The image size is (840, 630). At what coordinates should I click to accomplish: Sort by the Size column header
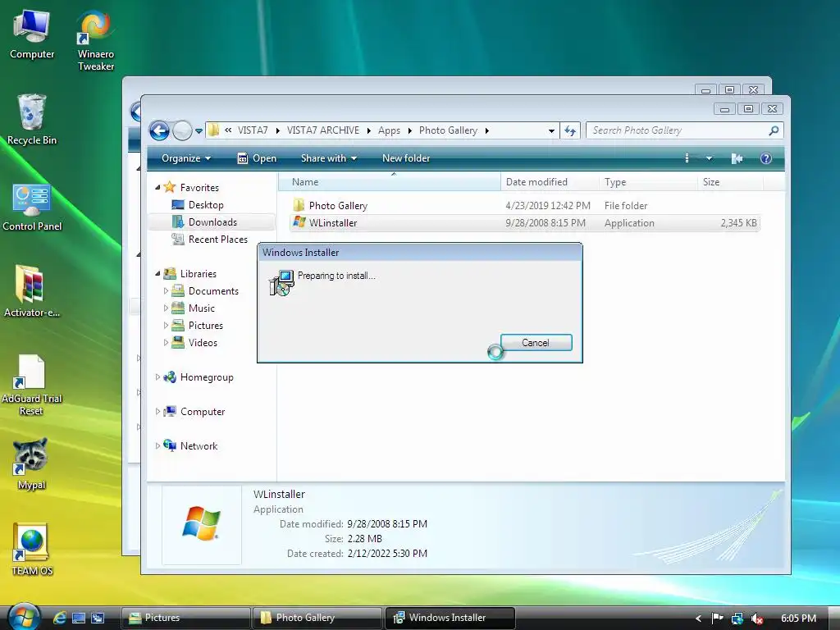(730, 182)
